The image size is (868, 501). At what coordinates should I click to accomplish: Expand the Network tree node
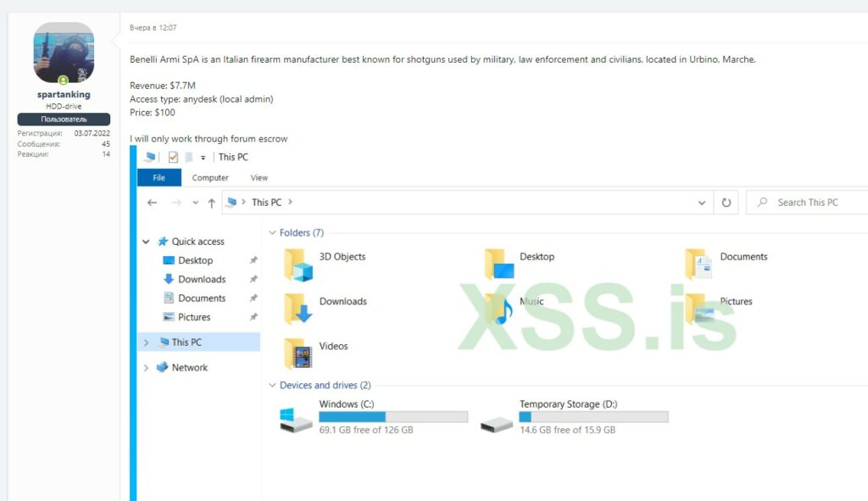tap(147, 368)
